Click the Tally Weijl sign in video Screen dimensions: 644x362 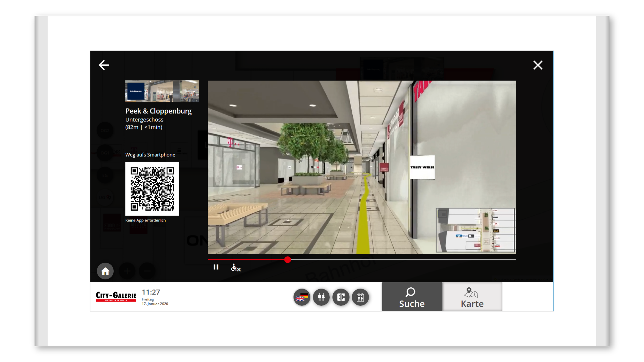[x=422, y=167]
